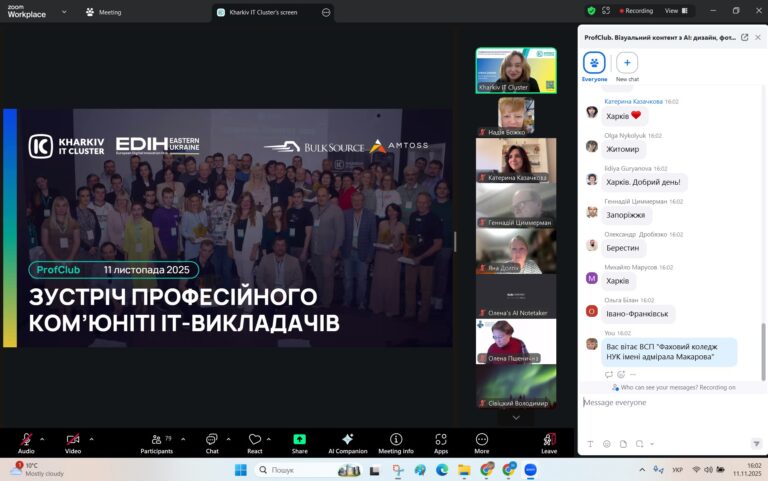Expand the arrow next to Chat

[x=228, y=439]
